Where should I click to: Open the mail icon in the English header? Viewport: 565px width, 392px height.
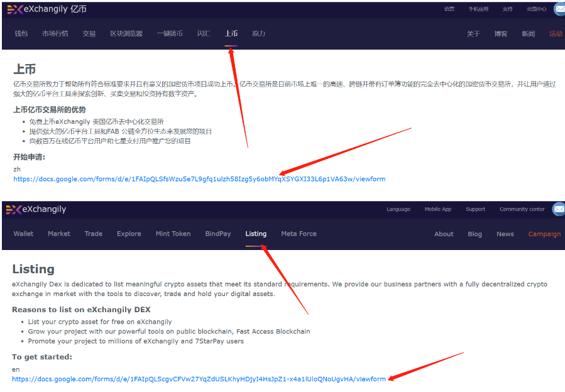[x=559, y=209]
